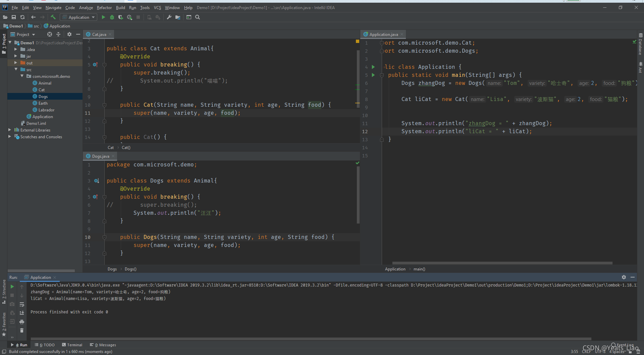Switch to the Terminal tool window tab
644x355 pixels.
[72, 345]
